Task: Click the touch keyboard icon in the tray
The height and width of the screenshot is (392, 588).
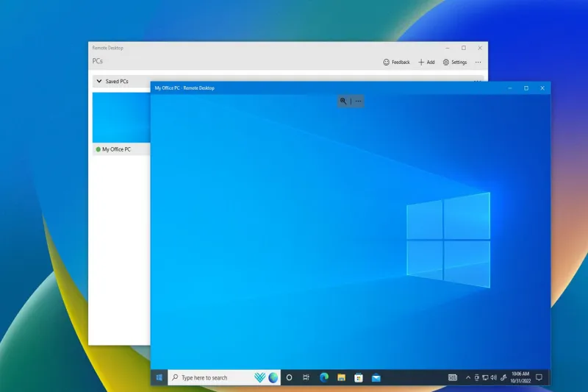Action: point(453,377)
